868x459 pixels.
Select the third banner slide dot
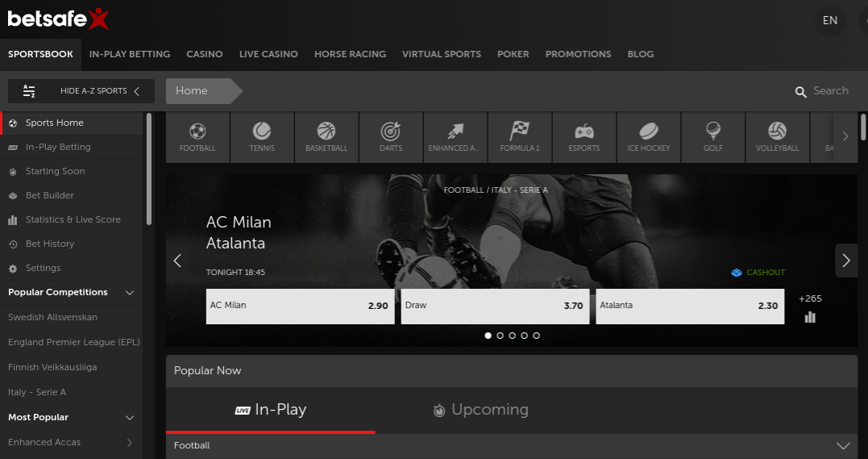(x=512, y=336)
